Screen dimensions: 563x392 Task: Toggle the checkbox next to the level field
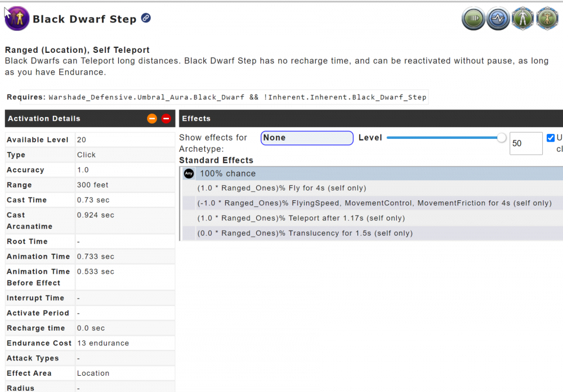[x=551, y=138]
